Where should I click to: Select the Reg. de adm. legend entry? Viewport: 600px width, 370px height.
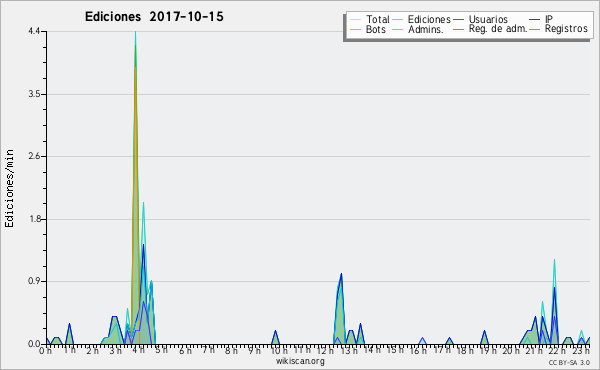coord(490,29)
